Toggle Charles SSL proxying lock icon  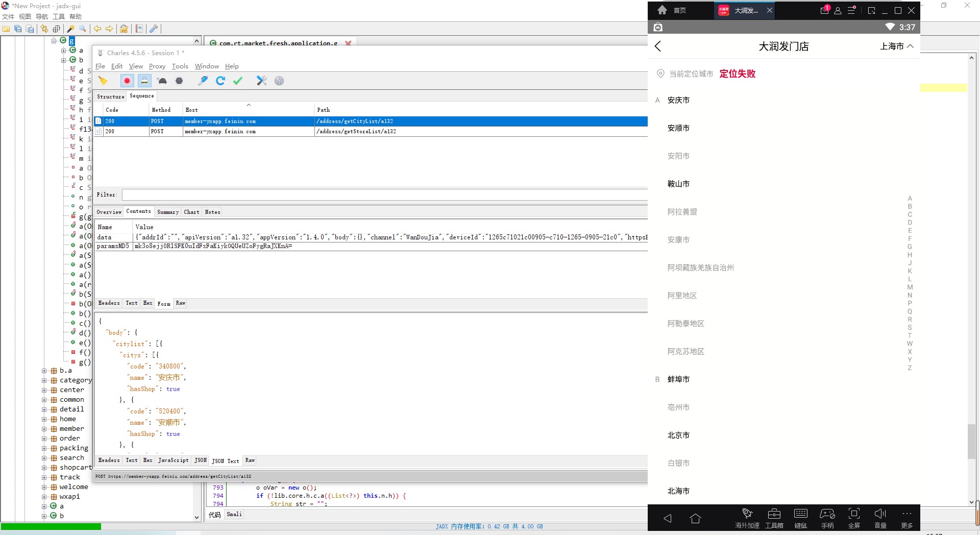144,81
